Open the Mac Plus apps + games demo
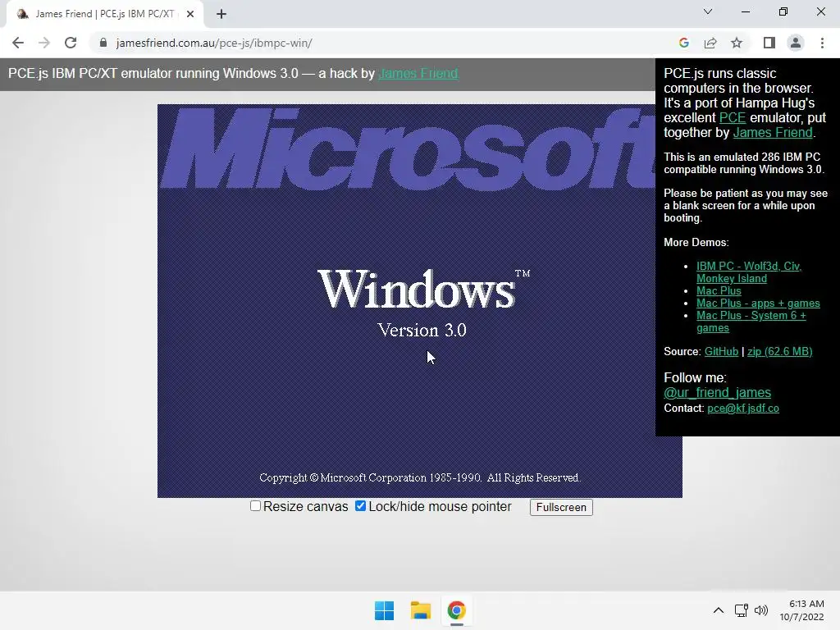 tap(758, 304)
